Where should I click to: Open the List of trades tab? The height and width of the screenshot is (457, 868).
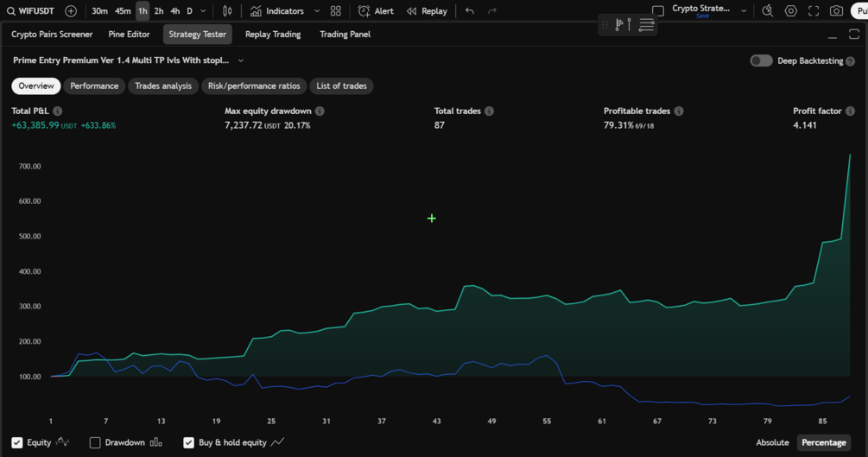point(341,86)
